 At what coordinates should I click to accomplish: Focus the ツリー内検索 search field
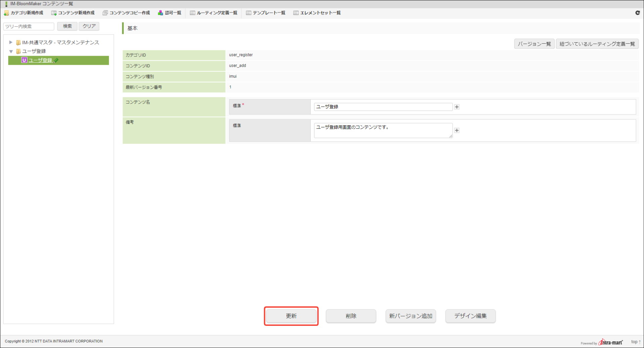pos(29,26)
